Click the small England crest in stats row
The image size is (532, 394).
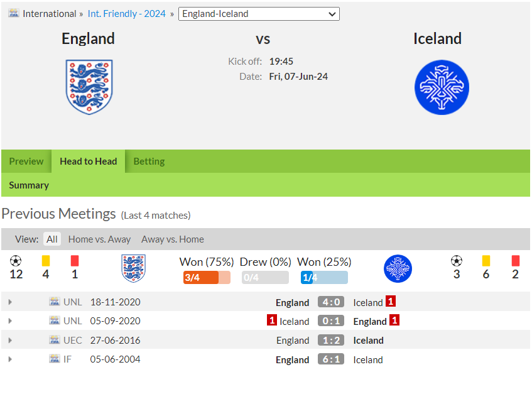click(x=133, y=268)
